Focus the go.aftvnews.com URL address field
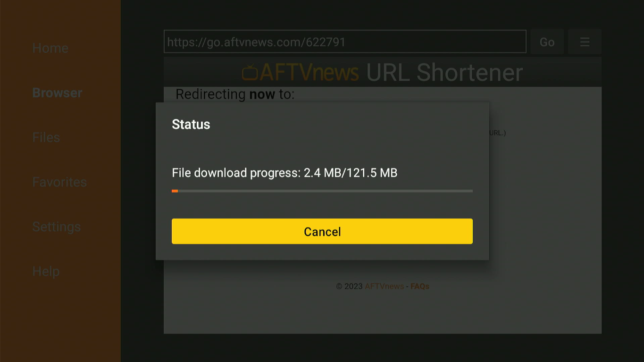This screenshot has height=362, width=644. (345, 42)
